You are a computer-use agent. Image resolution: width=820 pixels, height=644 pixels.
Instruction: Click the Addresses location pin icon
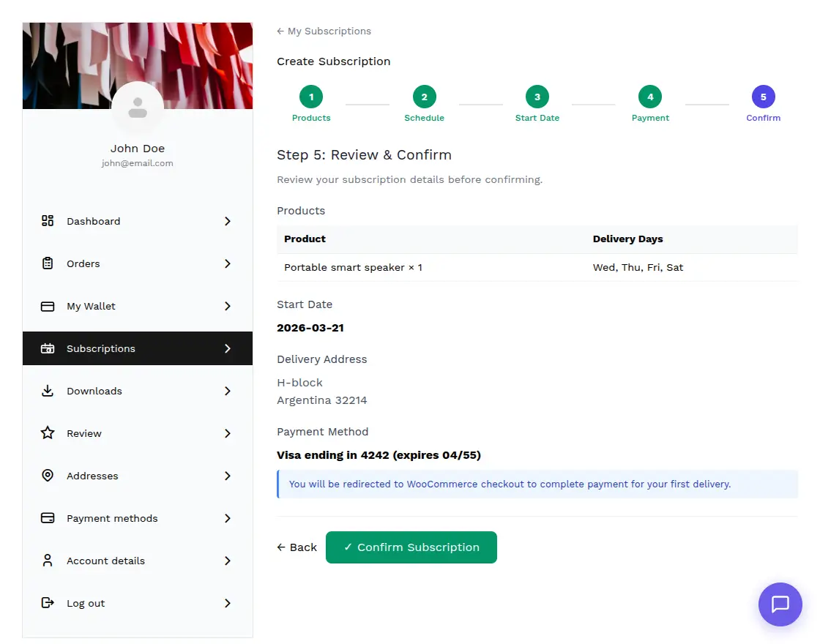coord(48,476)
